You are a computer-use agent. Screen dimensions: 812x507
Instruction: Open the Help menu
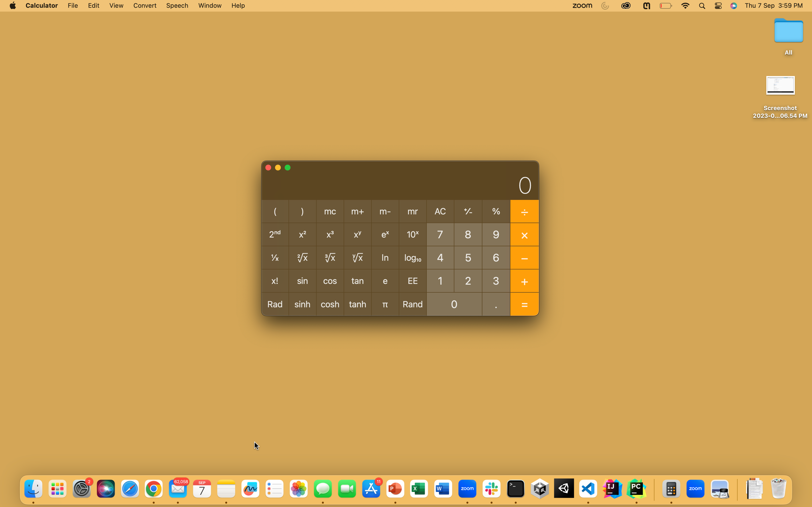tap(238, 6)
